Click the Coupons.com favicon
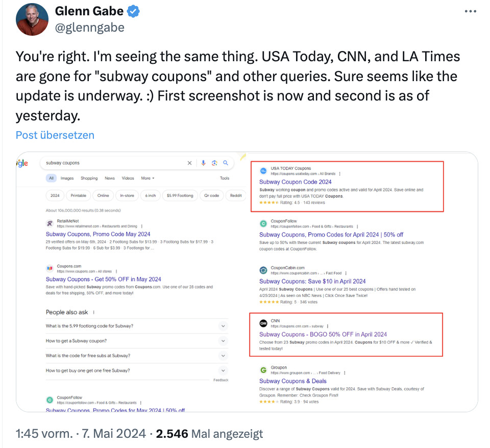 pos(50,269)
